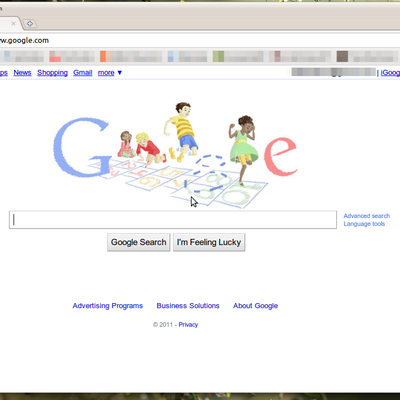
Task: Close the current browser tab
Action: (x=13, y=24)
